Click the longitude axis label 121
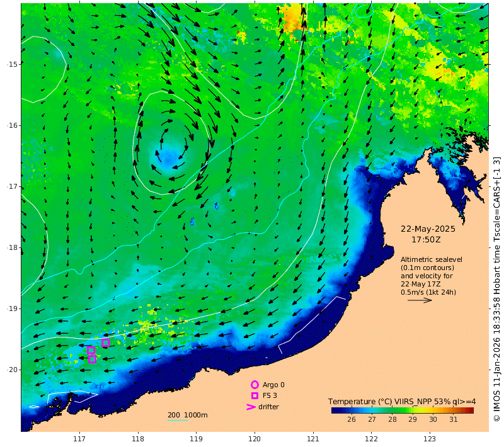 [312, 439]
